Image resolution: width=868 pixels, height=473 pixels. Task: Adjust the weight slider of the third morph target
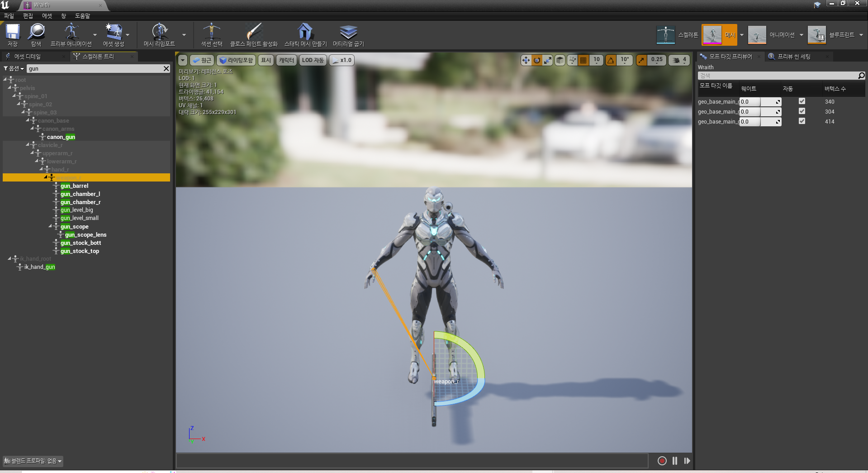click(760, 122)
